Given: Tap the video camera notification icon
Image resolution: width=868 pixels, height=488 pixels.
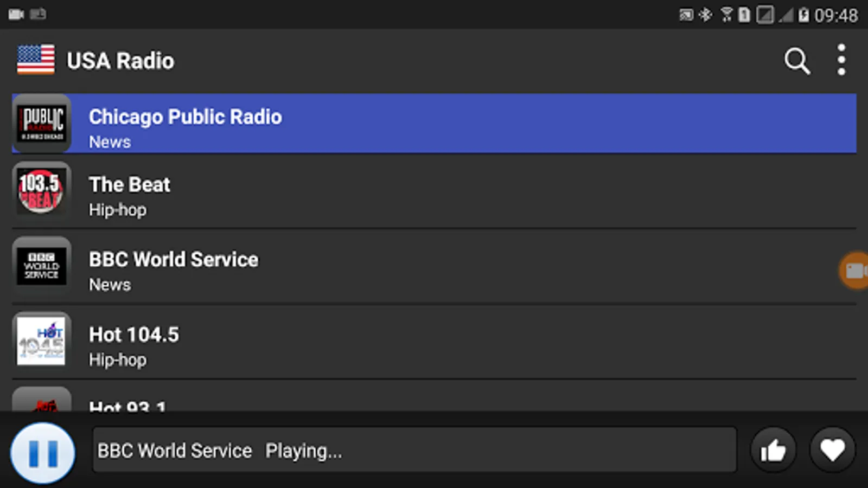Looking at the screenshot, I should (x=16, y=14).
